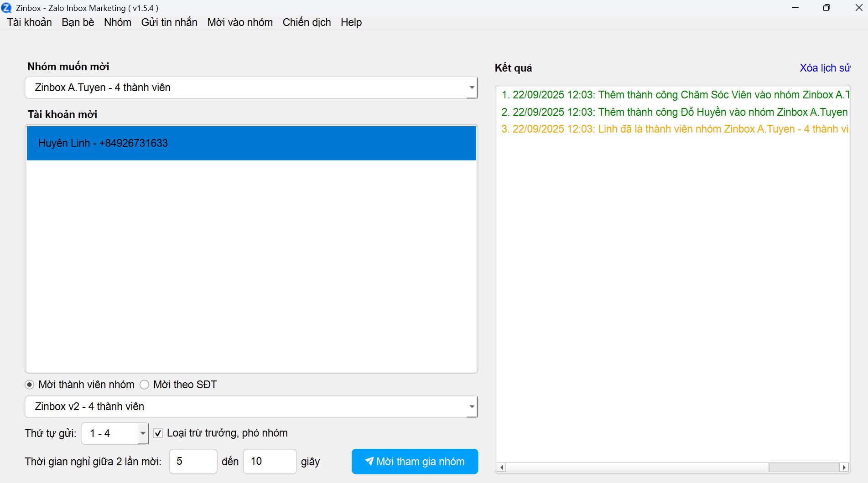Click the Zinbox app logo icon
Image resolution: width=868 pixels, height=483 pixels.
coord(6,8)
